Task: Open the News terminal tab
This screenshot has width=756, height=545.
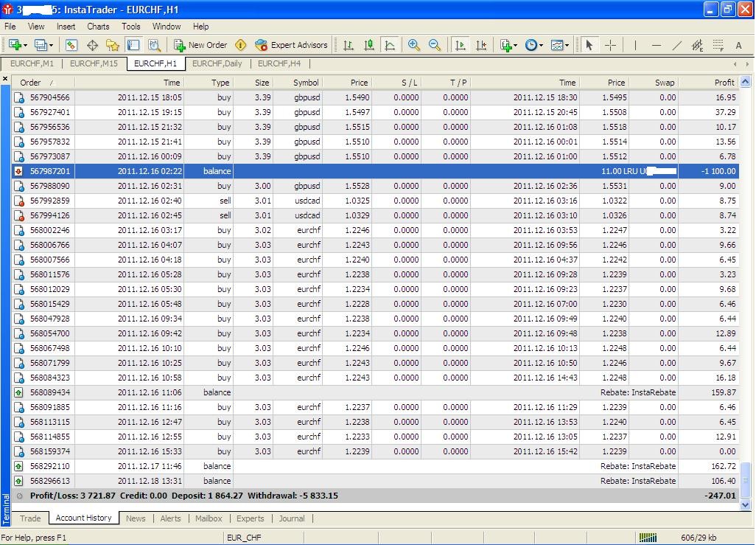Action: (x=136, y=518)
